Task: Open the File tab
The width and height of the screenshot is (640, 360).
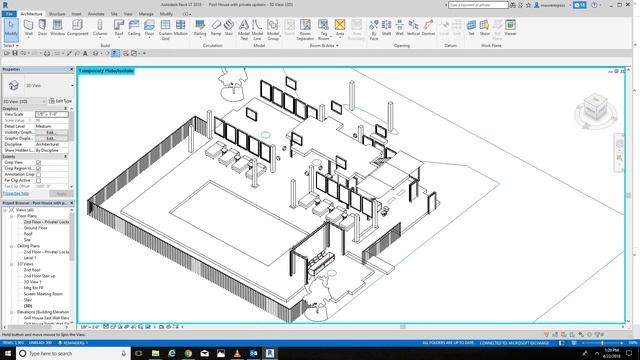Action: click(x=9, y=14)
